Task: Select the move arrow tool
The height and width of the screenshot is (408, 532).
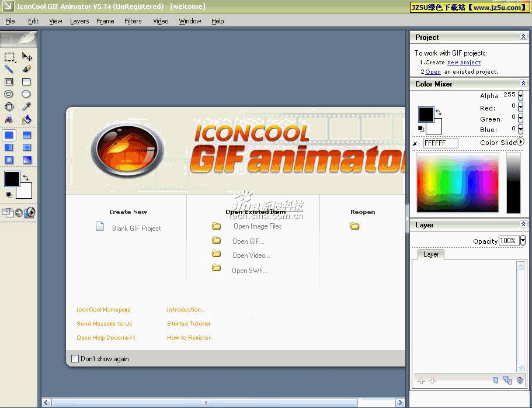Action: click(27, 56)
